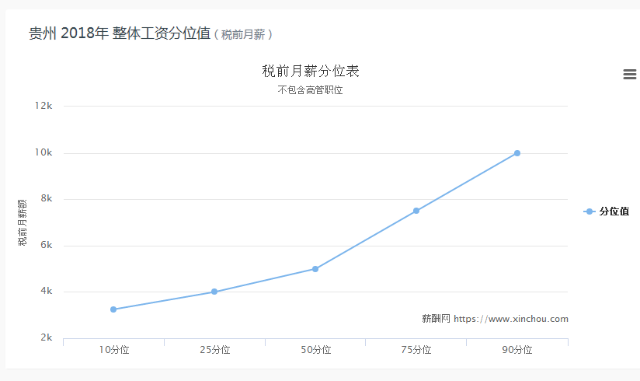Click the (税前月薪) heading note
Image resolution: width=640 pixels, height=381 pixels.
point(243,35)
